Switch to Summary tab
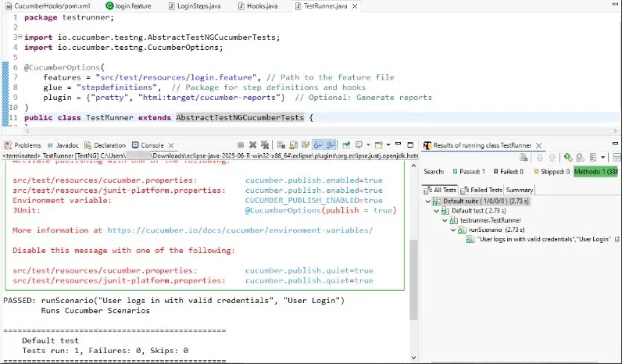622x364 pixels. point(520,190)
